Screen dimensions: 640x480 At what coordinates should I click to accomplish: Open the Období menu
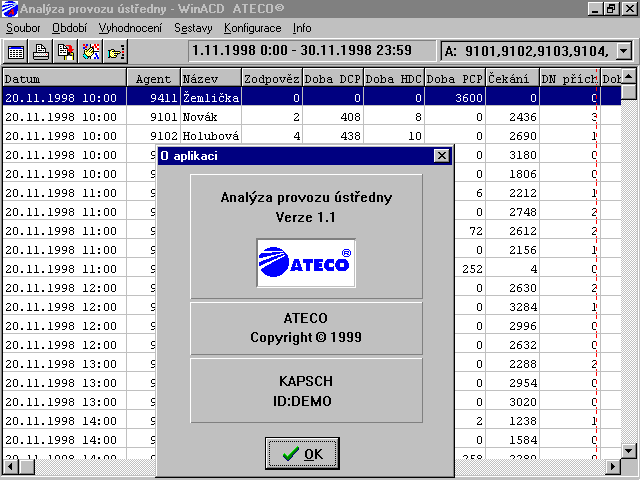(69, 28)
